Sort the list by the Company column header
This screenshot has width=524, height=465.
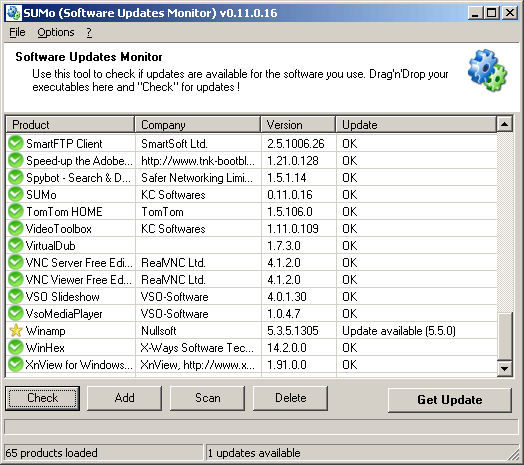198,125
